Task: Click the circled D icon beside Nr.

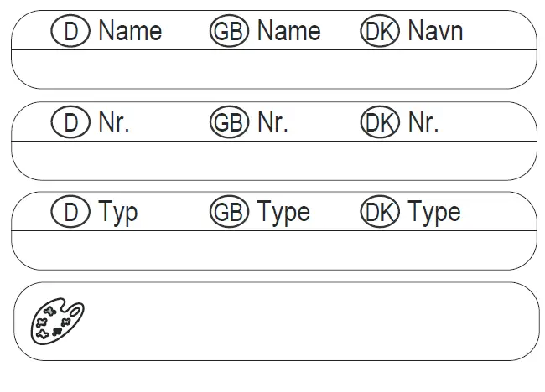Action: click(71, 123)
